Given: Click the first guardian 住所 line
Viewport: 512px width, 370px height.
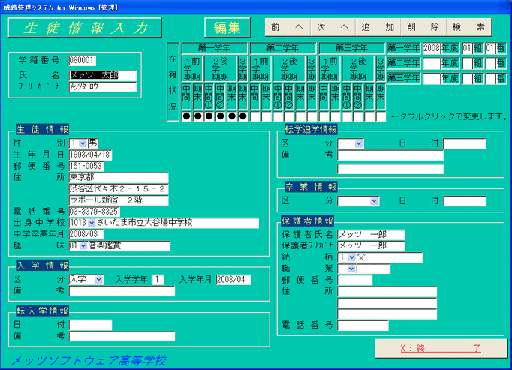Looking at the screenshot, I should (x=387, y=292).
